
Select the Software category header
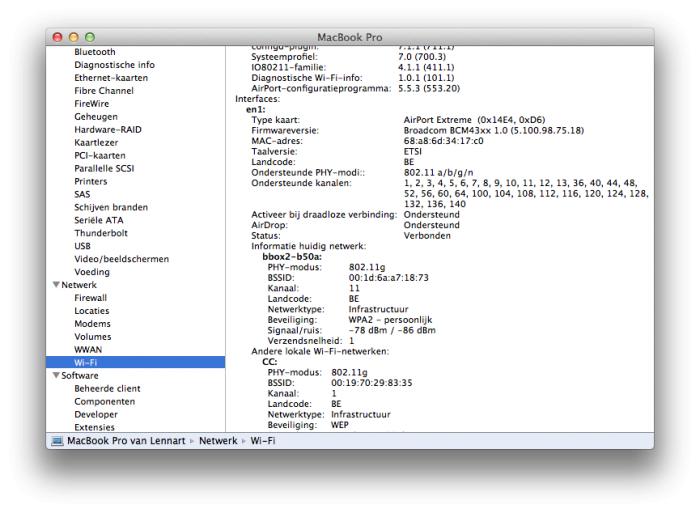click(79, 375)
